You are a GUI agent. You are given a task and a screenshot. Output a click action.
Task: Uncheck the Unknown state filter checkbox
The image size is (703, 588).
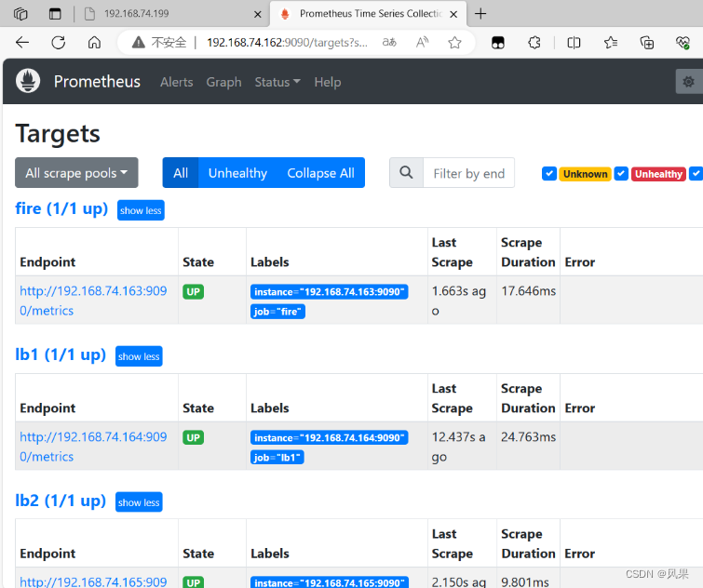tap(549, 173)
